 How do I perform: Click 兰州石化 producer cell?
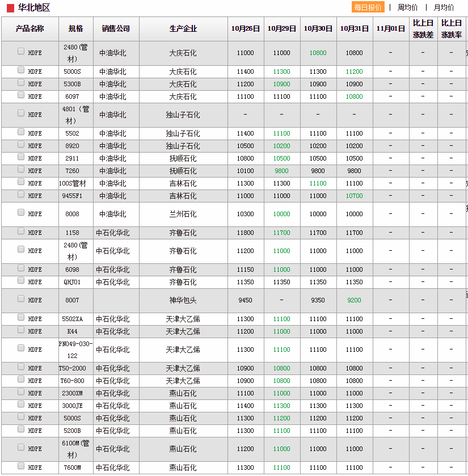tap(183, 214)
